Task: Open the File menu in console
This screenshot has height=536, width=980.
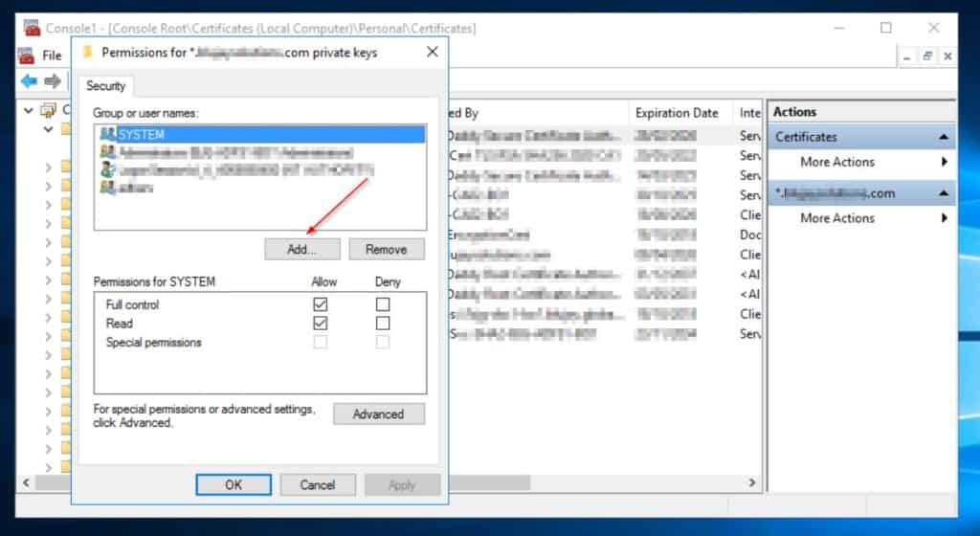Action: [x=52, y=56]
